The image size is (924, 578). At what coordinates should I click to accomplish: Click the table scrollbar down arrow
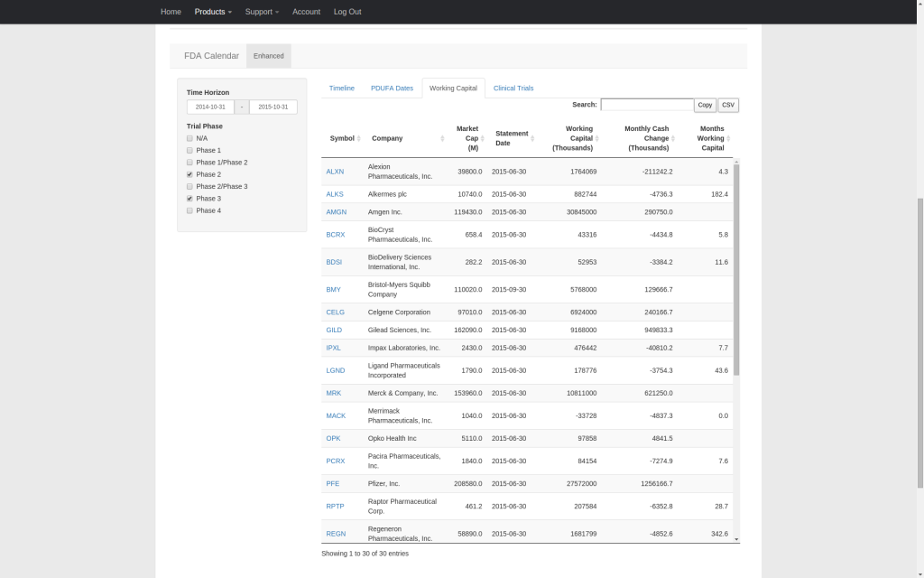coord(736,539)
